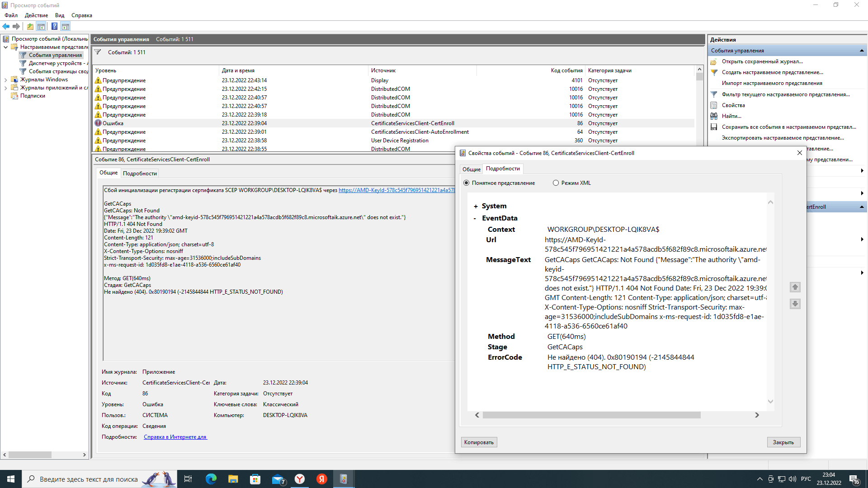Click the up arrow event navigation button

[795, 287]
